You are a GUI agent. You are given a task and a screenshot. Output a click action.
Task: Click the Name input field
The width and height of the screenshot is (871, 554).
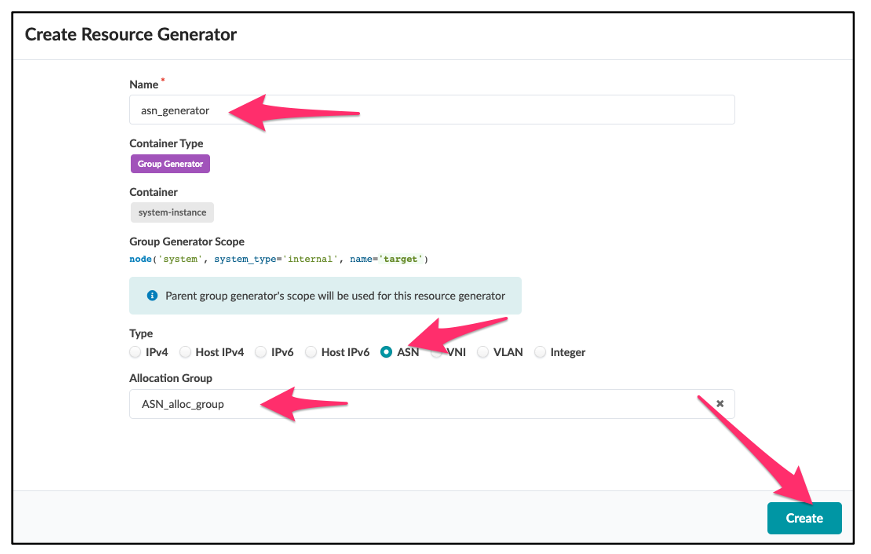point(431,110)
